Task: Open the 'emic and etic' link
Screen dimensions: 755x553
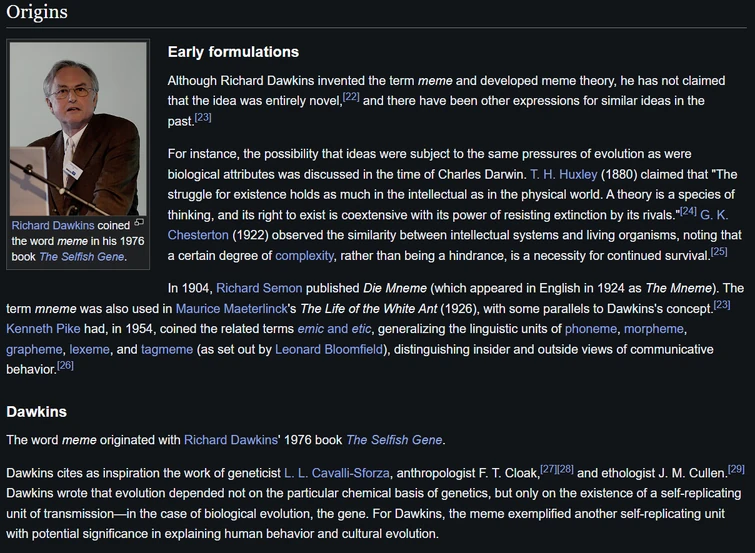Action: [x=334, y=329]
